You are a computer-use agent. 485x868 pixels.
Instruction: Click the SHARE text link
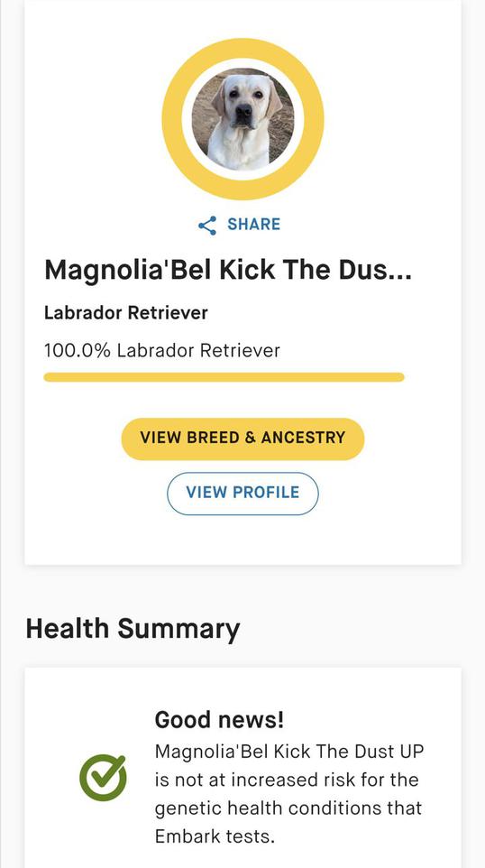254,224
